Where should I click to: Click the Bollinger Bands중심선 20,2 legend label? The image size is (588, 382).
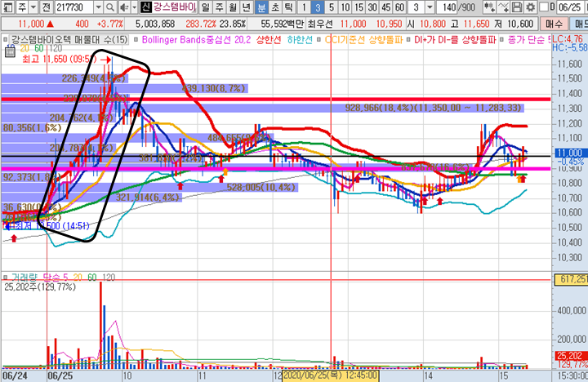click(196, 40)
